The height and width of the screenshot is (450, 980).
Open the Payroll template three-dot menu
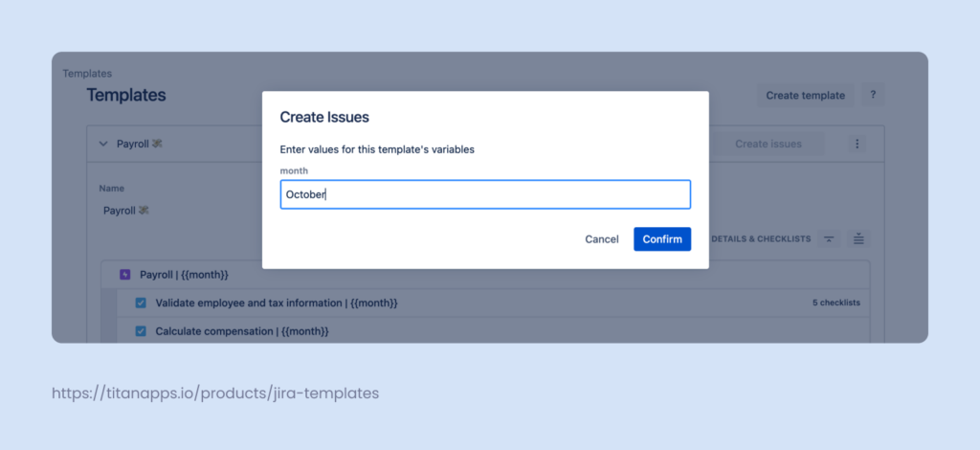[857, 144]
